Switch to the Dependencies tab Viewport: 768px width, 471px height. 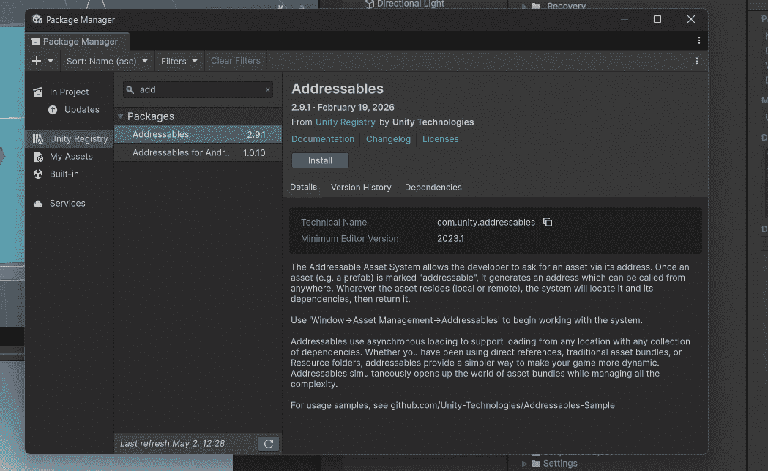click(433, 187)
